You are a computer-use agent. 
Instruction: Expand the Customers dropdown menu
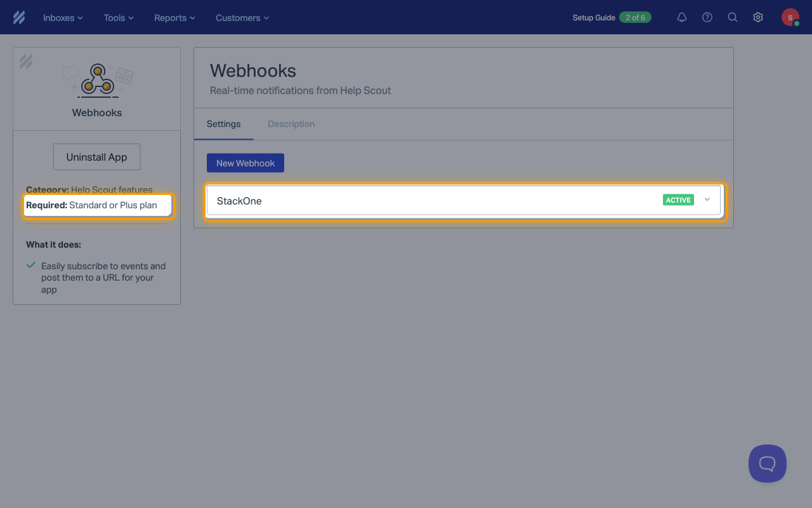tap(242, 18)
